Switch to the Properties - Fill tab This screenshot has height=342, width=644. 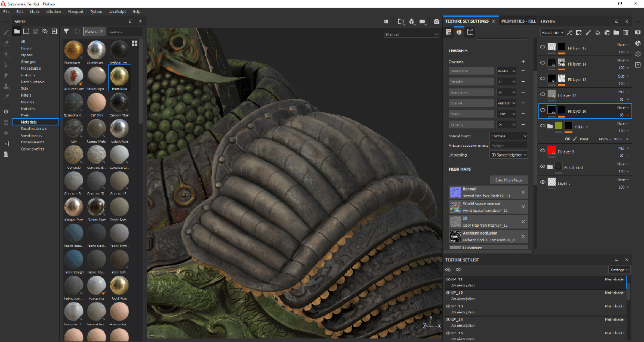(517, 21)
